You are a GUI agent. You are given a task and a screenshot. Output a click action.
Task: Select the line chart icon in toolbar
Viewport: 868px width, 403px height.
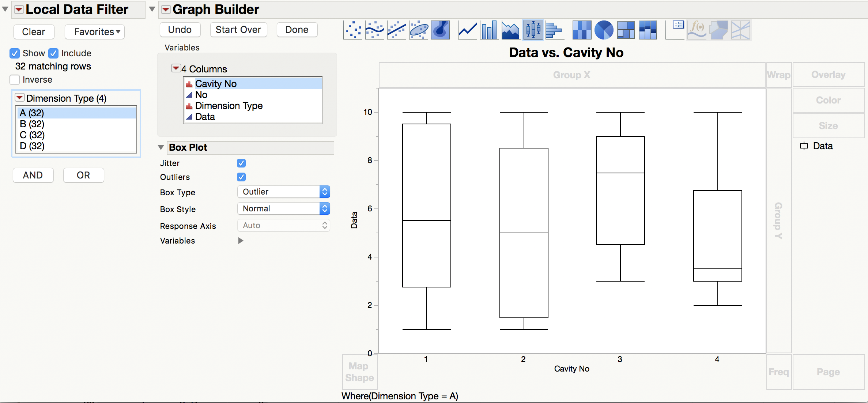click(467, 30)
